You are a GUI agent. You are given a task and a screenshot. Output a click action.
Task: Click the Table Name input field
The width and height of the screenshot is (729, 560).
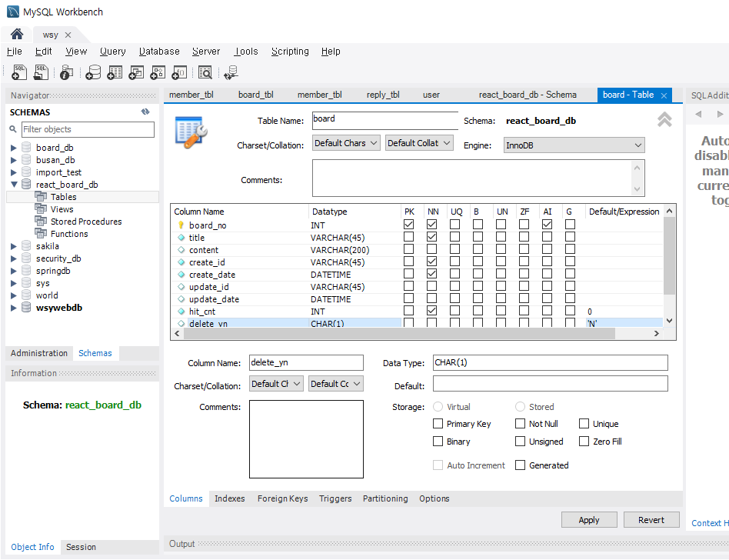click(385, 120)
